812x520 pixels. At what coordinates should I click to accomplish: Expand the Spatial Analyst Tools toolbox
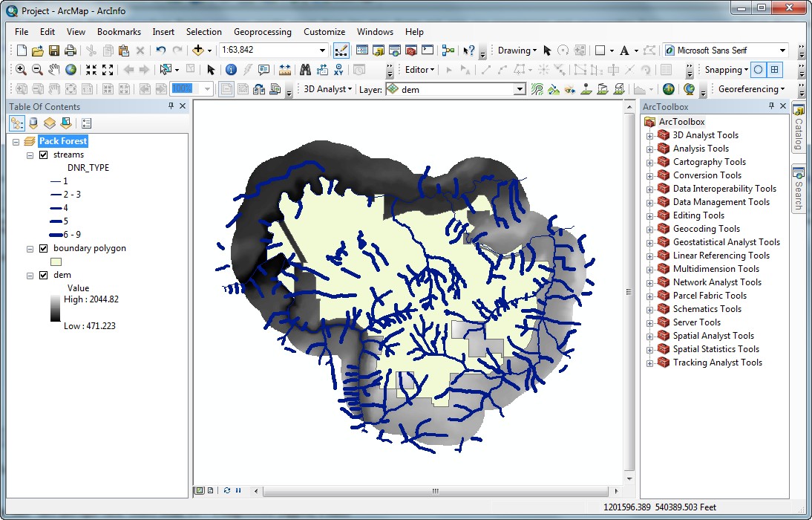point(649,336)
